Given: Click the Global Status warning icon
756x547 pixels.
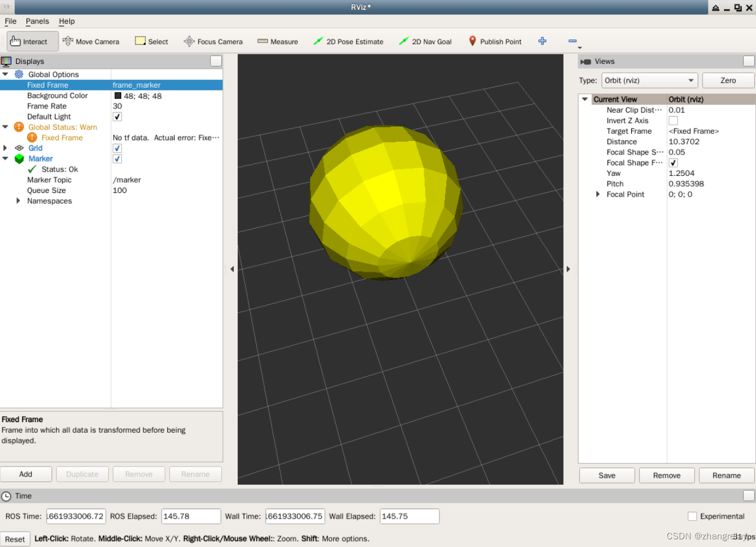Looking at the screenshot, I should pyautogui.click(x=19, y=127).
